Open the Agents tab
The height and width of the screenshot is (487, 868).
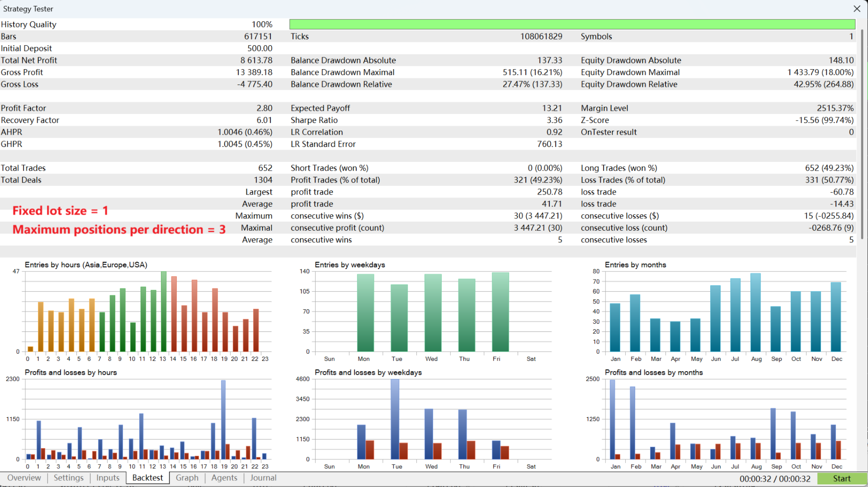coord(224,478)
